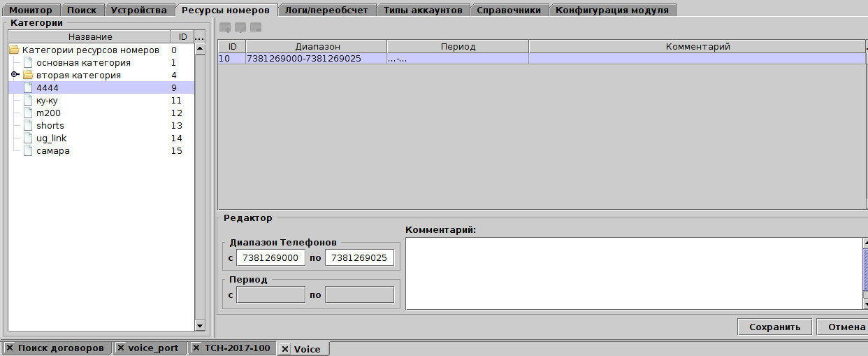Close the Поиск договоров tab via X
The image size is (868, 356).
click(x=10, y=348)
